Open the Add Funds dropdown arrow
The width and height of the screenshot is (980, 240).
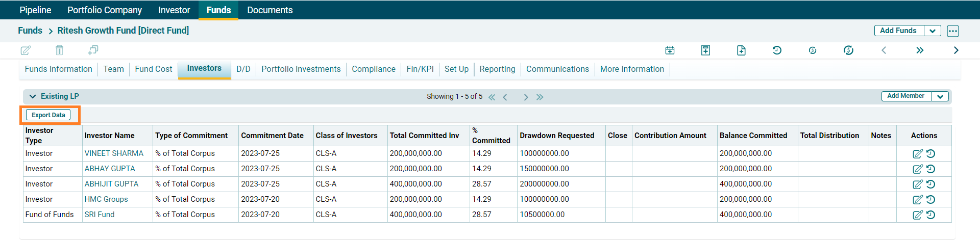[x=933, y=31]
